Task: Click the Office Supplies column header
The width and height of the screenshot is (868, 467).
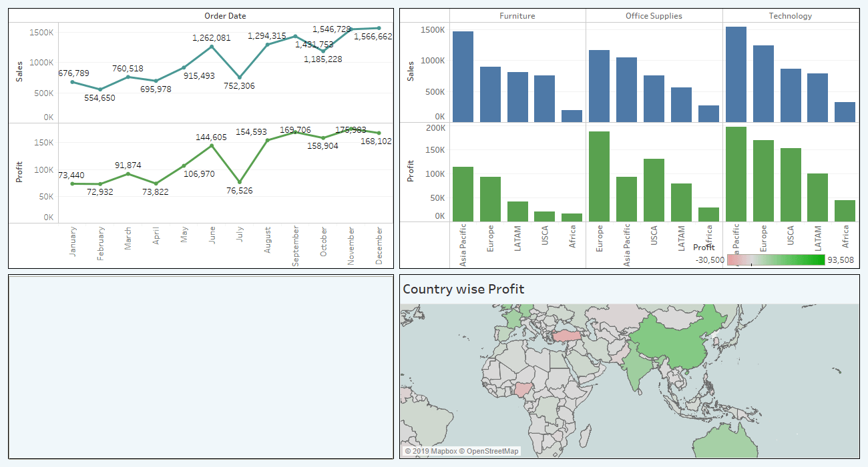Action: click(x=654, y=15)
